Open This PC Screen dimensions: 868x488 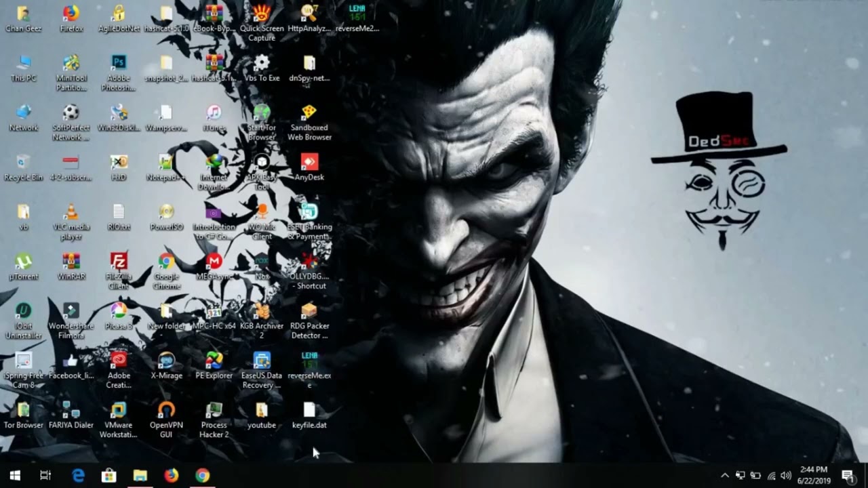24,68
